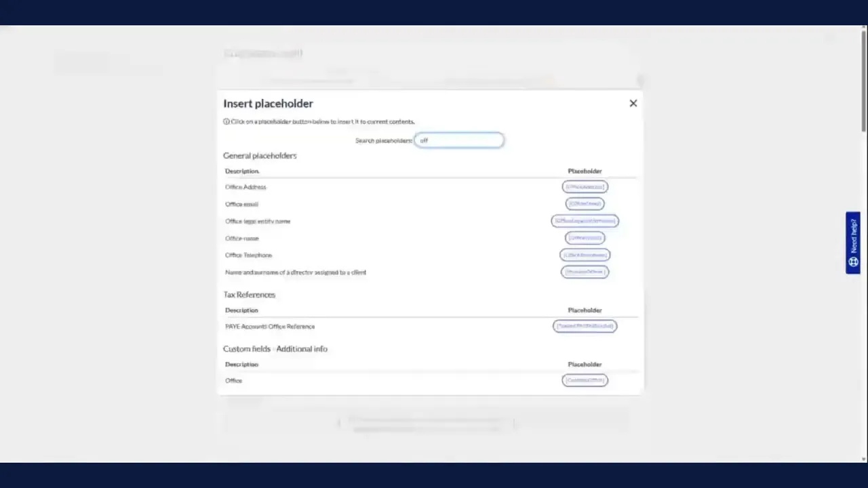Insert the Office Address placeholder button
This screenshot has height=488, width=868.
(x=585, y=186)
